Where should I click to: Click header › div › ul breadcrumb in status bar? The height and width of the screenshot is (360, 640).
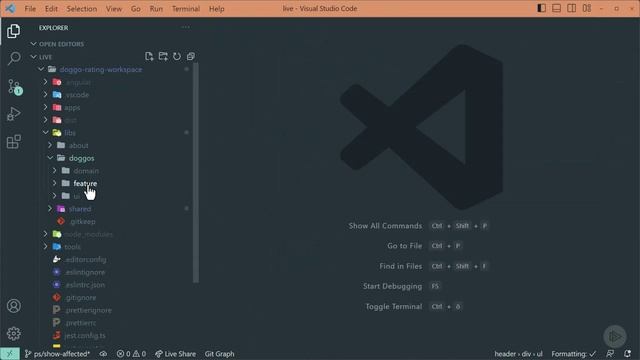(x=518, y=354)
